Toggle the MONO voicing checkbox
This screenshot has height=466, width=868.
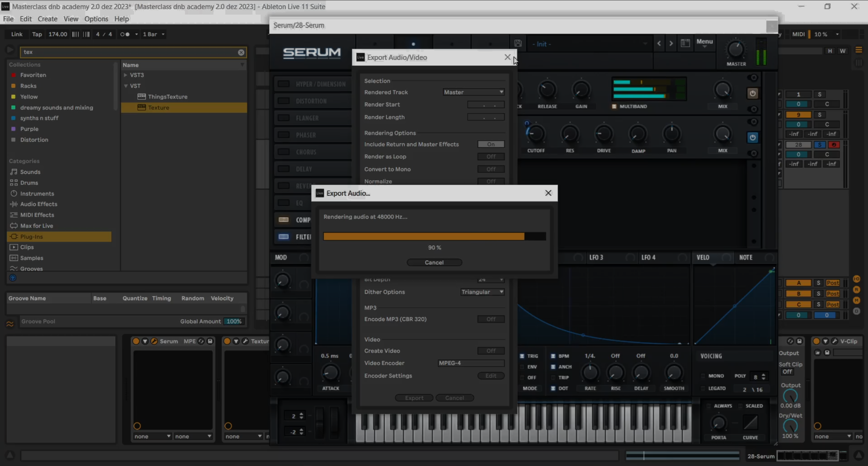tap(703, 376)
